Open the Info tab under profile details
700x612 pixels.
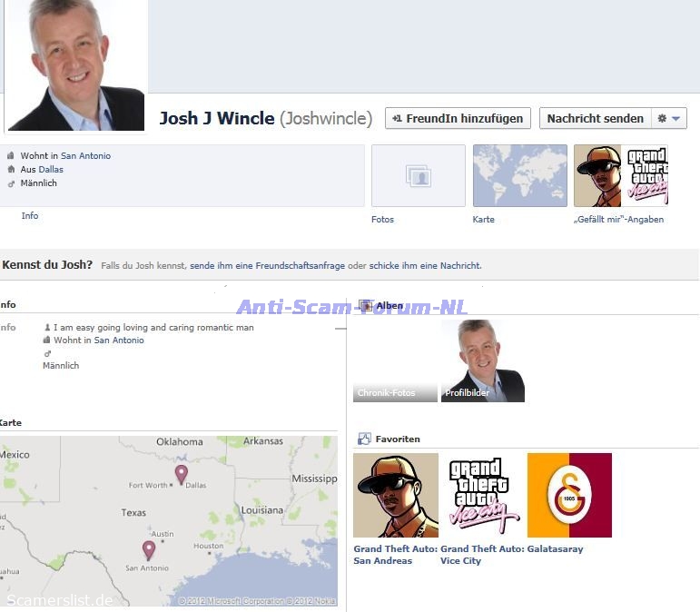tap(30, 216)
